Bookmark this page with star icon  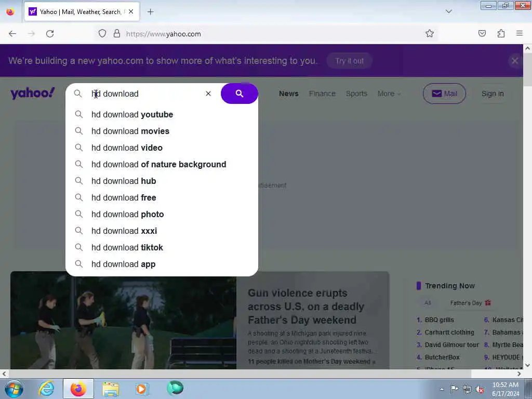(x=430, y=33)
